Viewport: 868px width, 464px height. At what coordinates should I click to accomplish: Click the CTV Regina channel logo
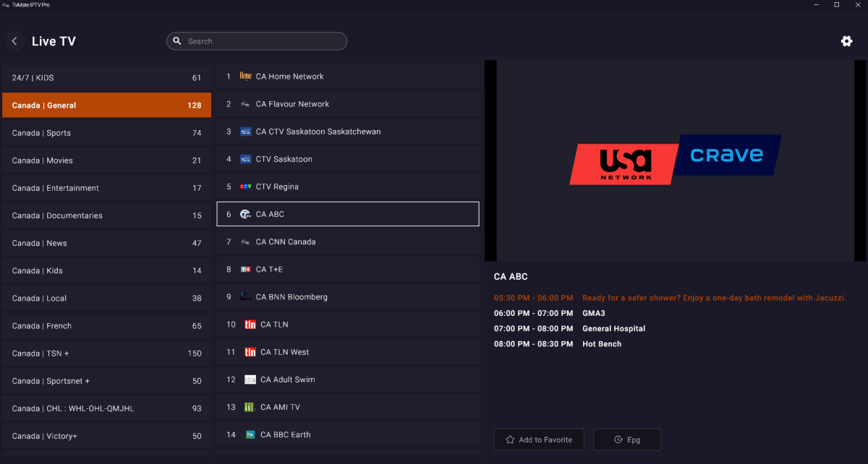tap(245, 186)
